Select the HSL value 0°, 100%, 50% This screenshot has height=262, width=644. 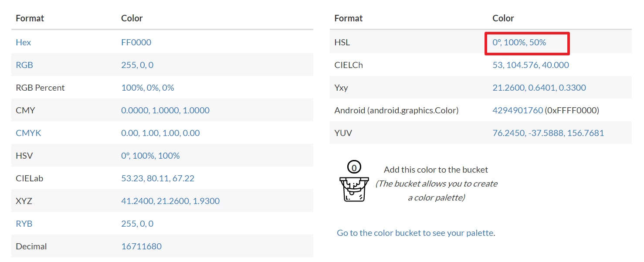tap(519, 42)
